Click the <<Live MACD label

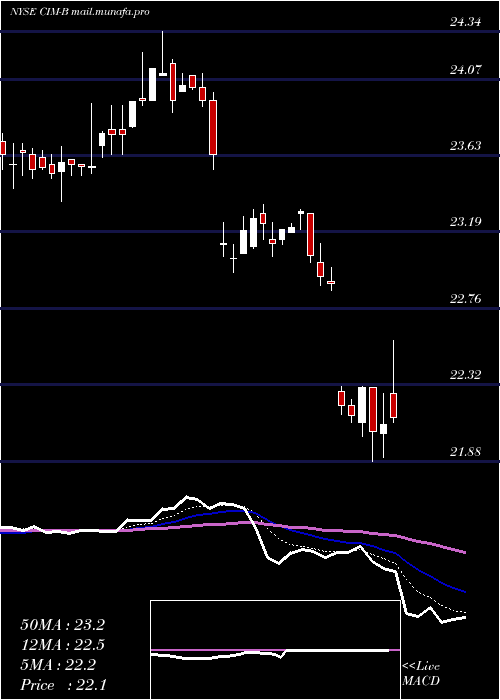(x=421, y=674)
